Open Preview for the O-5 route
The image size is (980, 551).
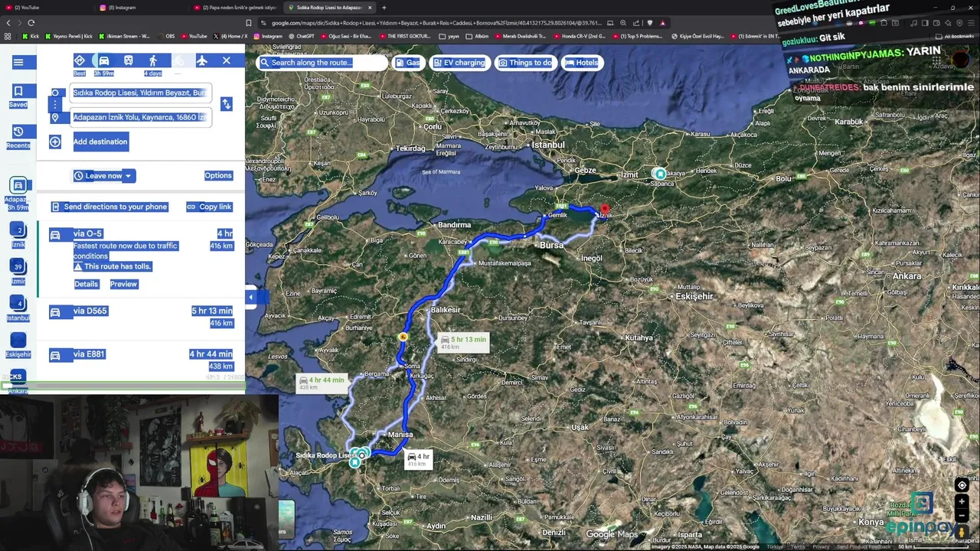pyautogui.click(x=123, y=284)
